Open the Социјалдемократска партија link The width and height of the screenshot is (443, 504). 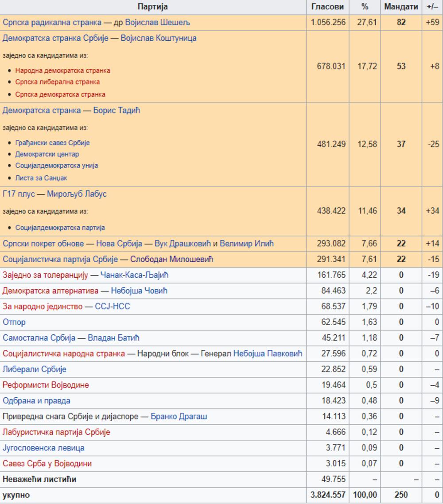pyautogui.click(x=60, y=228)
